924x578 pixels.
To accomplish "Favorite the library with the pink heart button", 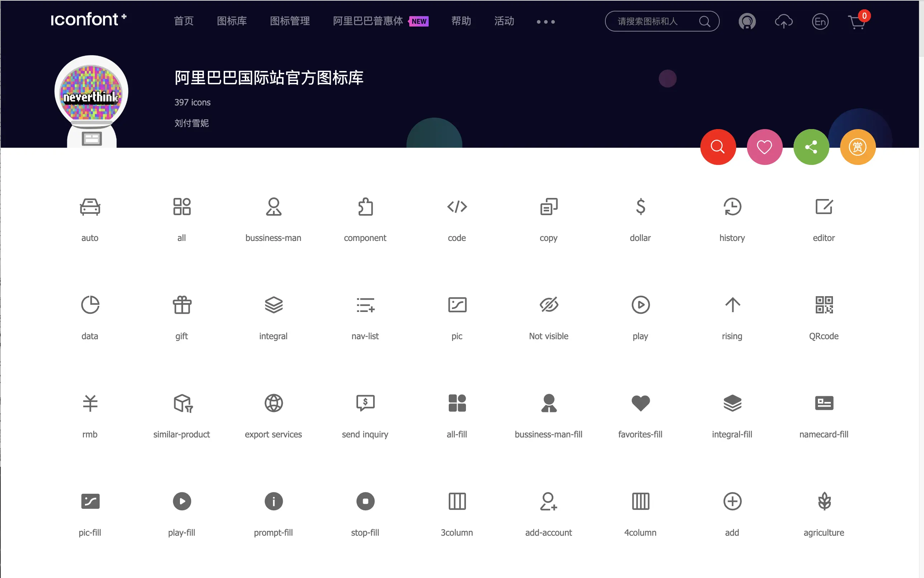I will 764,147.
